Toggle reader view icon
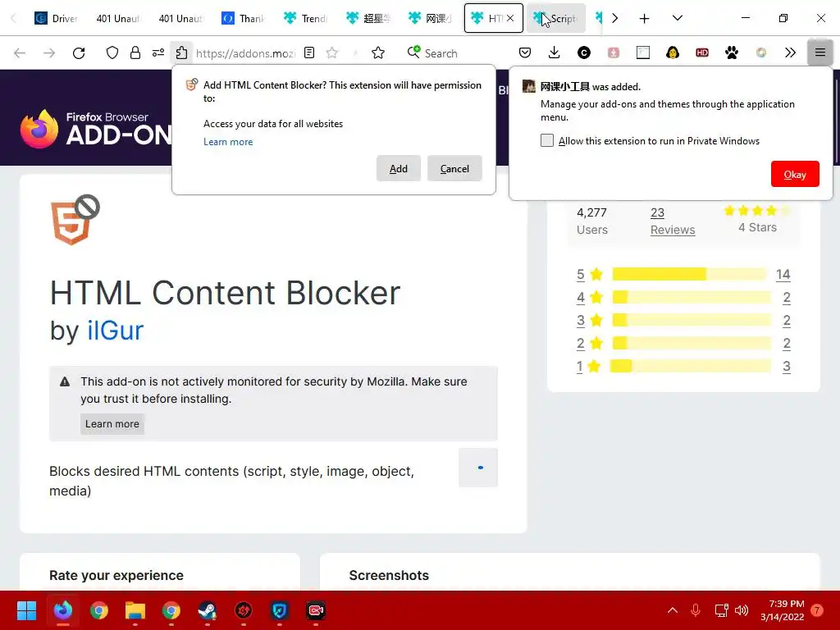 pos(309,52)
